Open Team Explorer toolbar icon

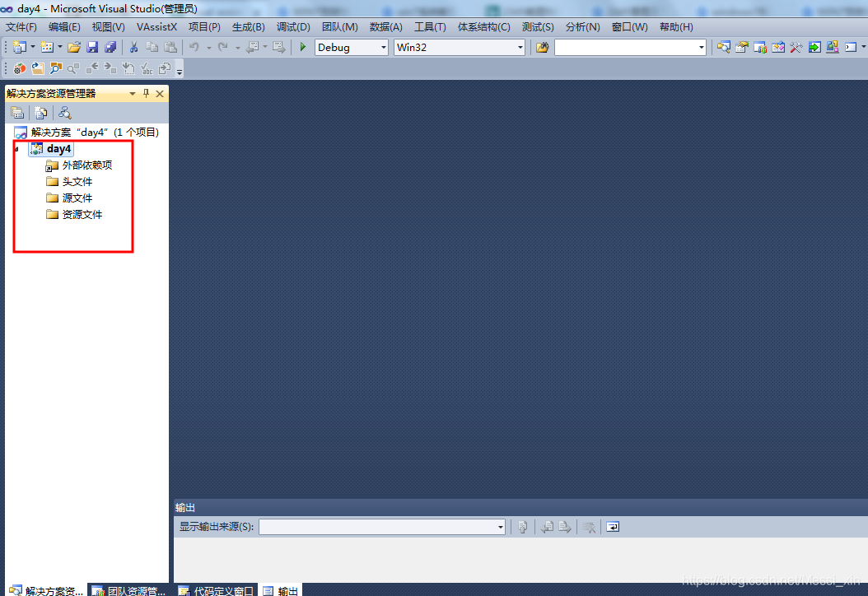tap(760, 47)
